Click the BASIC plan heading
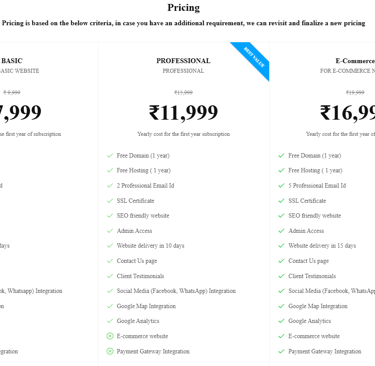Screen dimensions: 375x366 [12, 61]
